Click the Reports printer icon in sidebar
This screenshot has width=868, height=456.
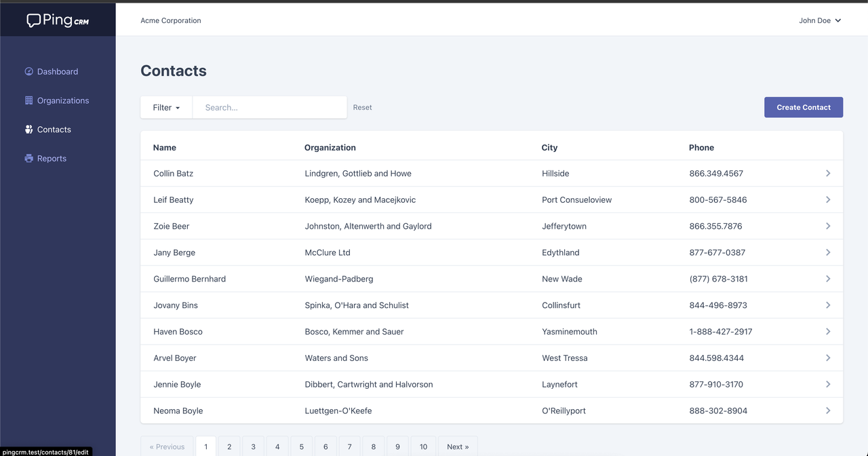click(x=28, y=159)
